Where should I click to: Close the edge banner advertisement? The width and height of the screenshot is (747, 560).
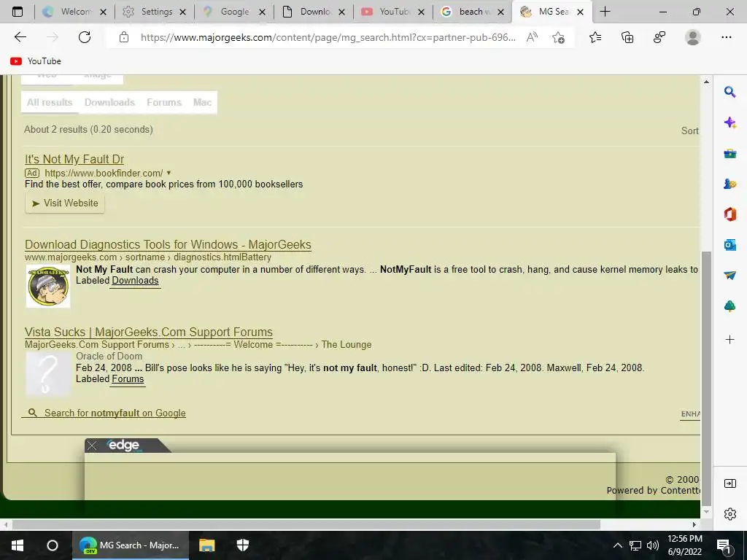click(92, 446)
